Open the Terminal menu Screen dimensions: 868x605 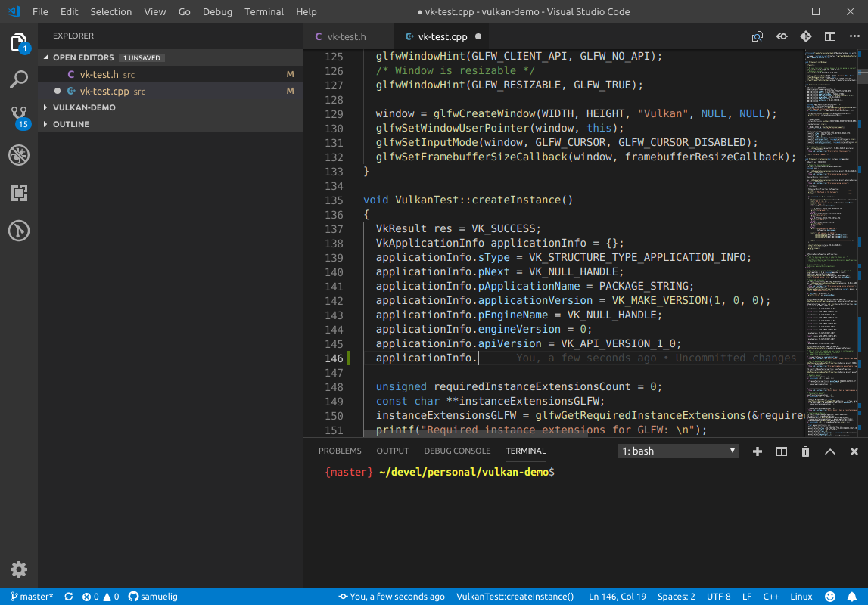coord(264,11)
